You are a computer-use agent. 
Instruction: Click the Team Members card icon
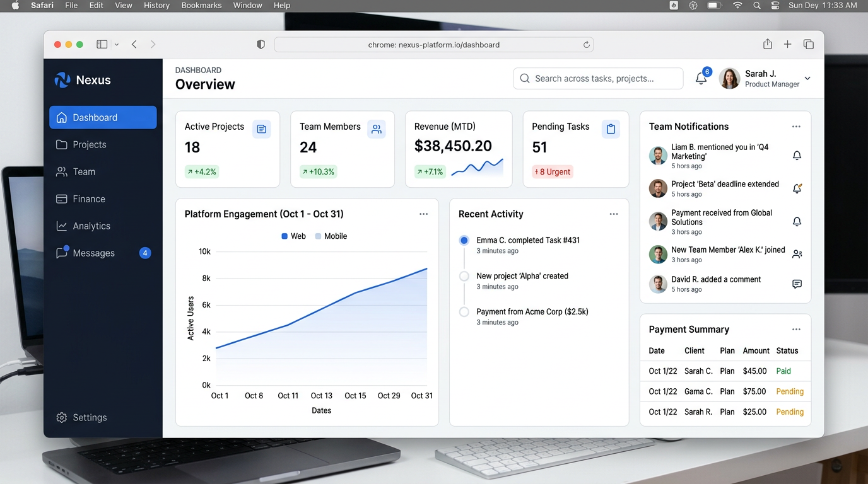click(376, 129)
